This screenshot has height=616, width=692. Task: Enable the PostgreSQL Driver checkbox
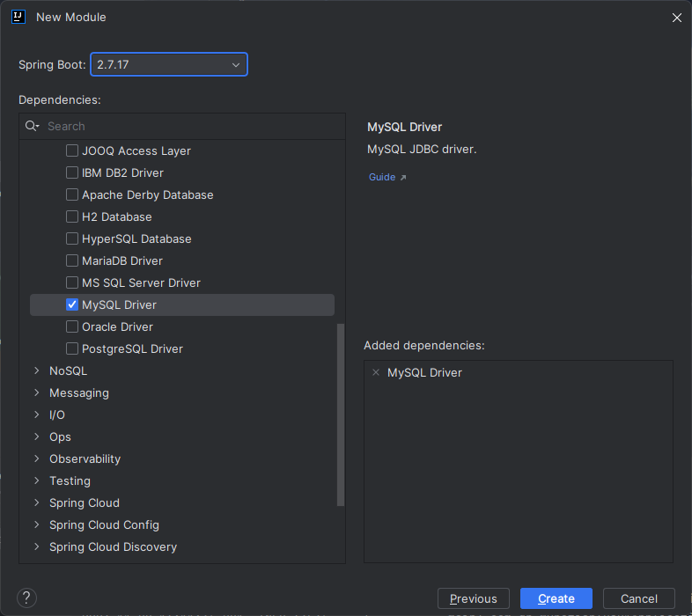tap(72, 349)
